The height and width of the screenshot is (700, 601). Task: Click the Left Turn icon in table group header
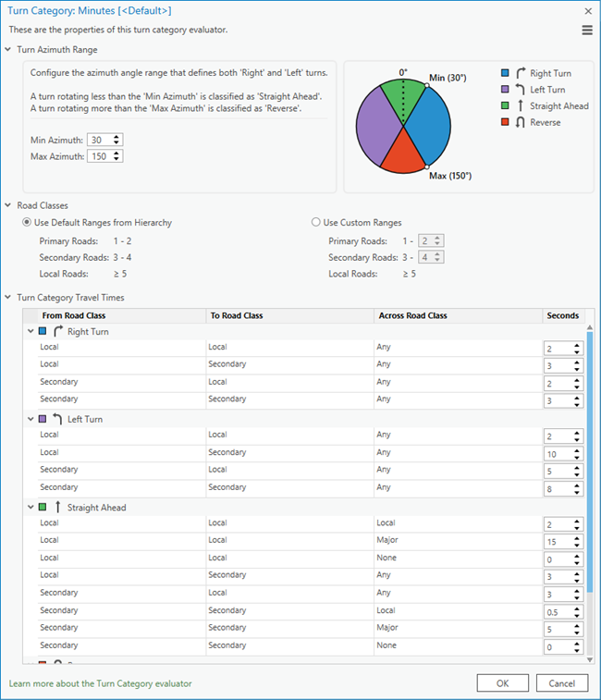[58, 419]
